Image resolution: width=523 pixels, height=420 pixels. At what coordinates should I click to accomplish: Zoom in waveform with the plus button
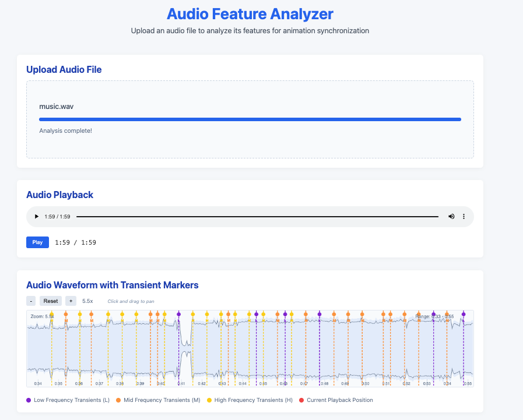tap(71, 301)
